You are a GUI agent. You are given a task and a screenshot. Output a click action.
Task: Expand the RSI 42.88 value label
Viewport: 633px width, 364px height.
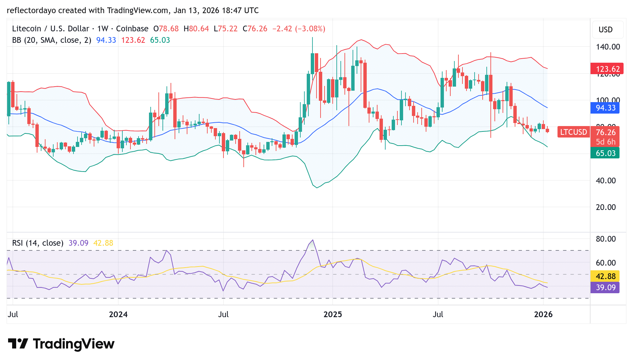pos(605,276)
